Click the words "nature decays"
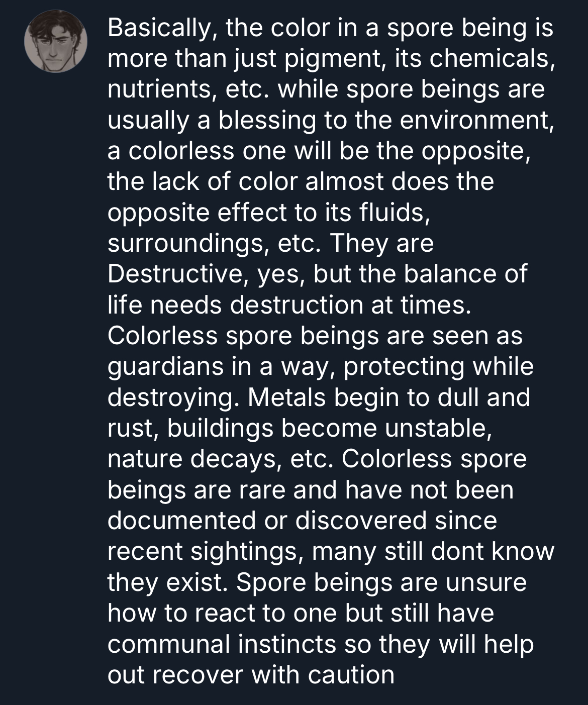This screenshot has width=588, height=705. pyautogui.click(x=193, y=459)
